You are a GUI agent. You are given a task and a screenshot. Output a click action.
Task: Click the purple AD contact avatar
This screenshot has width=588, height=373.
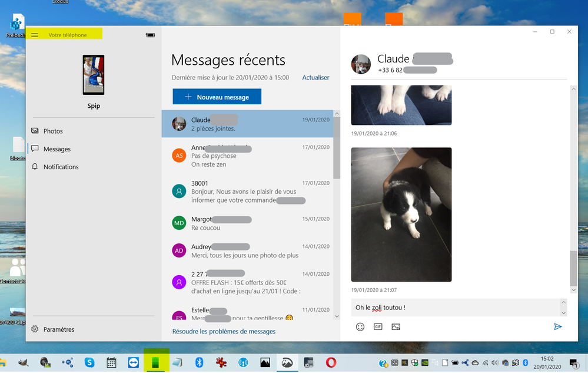[179, 250]
